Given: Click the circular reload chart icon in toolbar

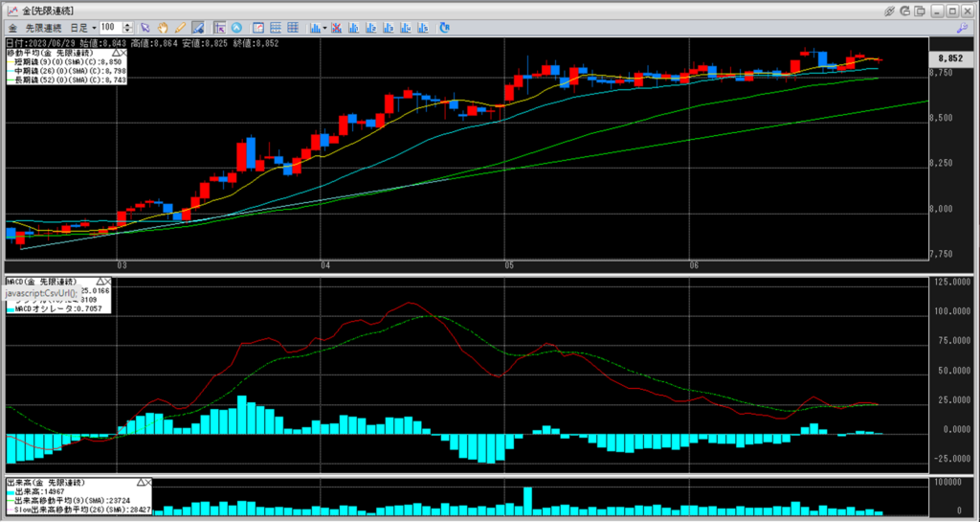Looking at the screenshot, I should 445,28.
